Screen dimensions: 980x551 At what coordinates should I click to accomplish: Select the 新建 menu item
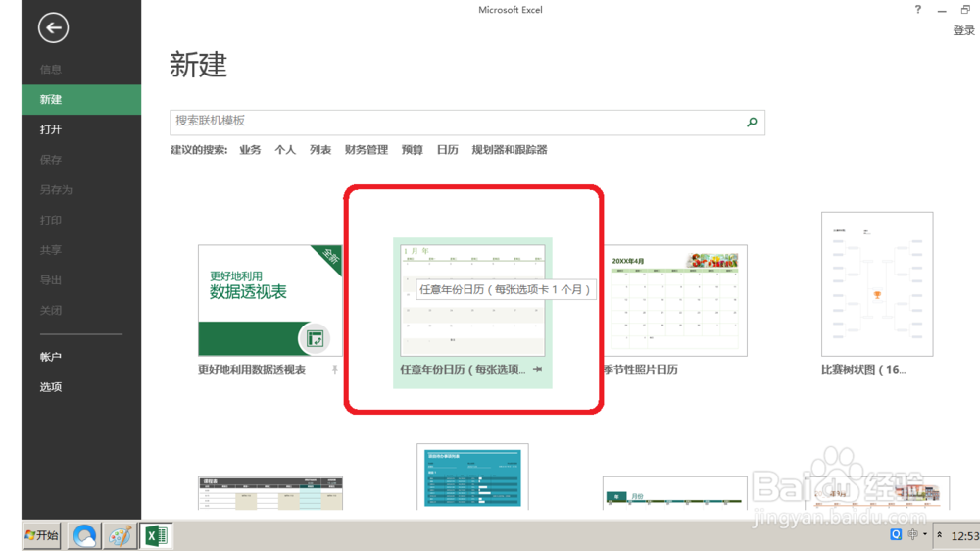[81, 99]
